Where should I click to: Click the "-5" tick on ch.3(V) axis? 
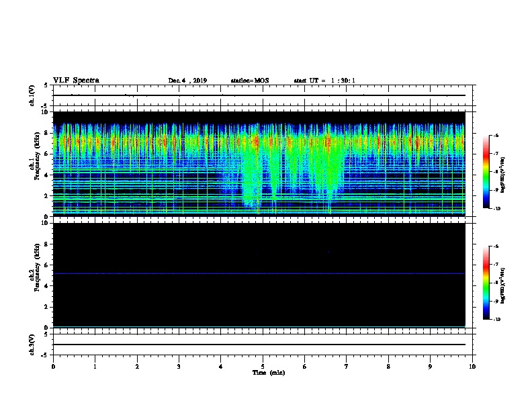click(x=45, y=355)
